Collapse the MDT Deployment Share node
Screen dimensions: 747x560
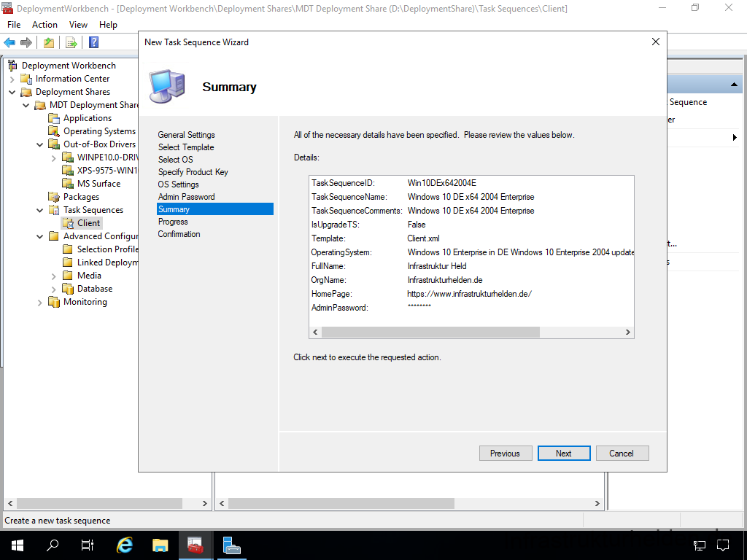coord(26,105)
